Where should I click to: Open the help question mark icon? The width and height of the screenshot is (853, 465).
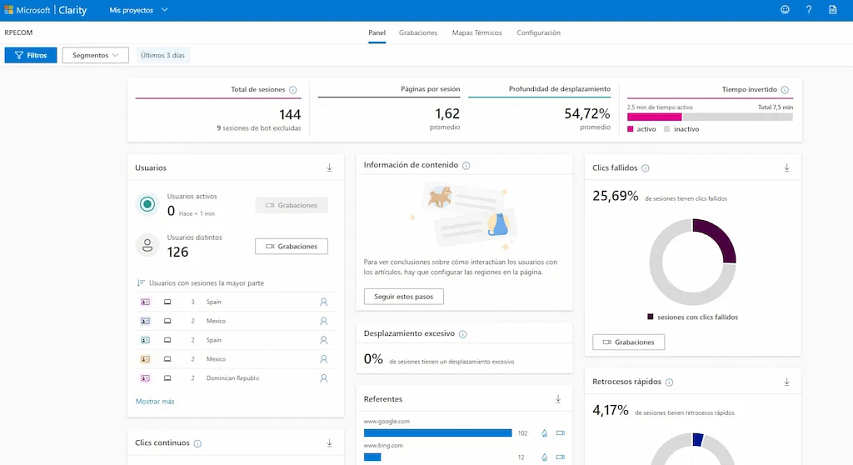(809, 9)
